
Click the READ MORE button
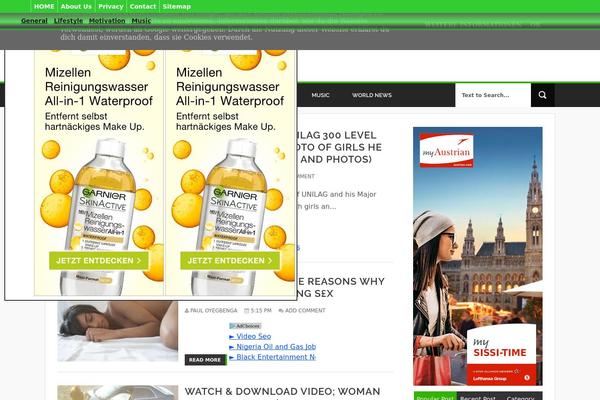tap(205, 360)
